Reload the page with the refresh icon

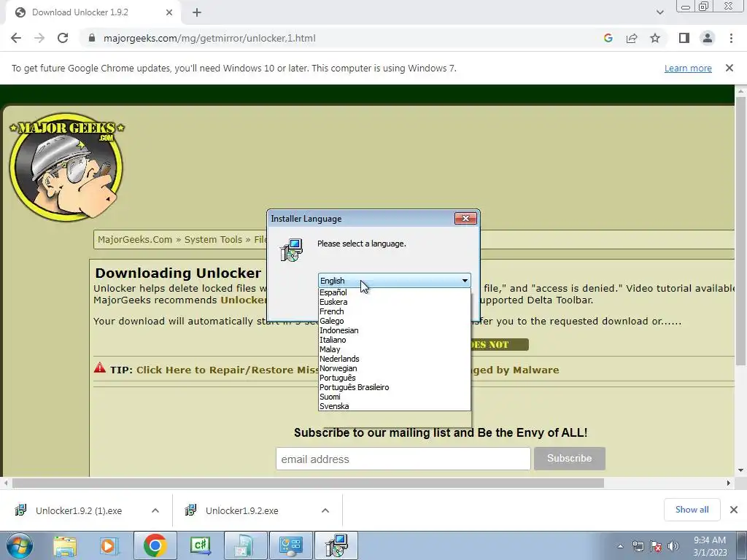[63, 38]
